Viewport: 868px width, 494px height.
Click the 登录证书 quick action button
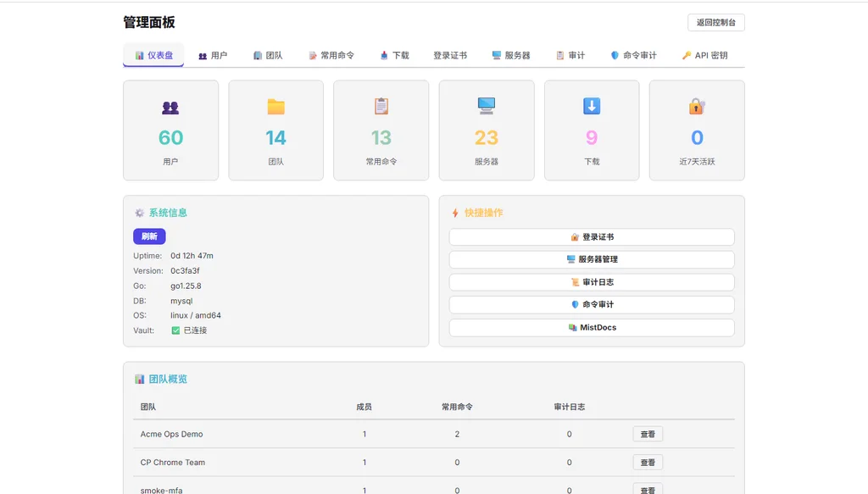coord(592,236)
